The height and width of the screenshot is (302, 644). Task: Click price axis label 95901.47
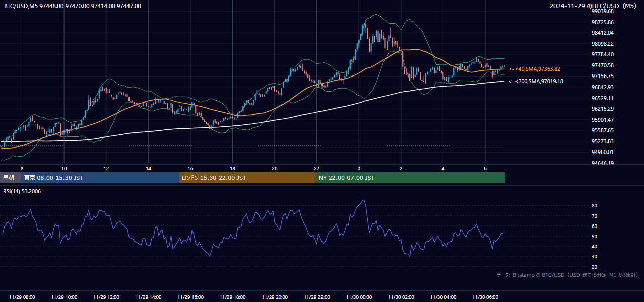(603, 120)
